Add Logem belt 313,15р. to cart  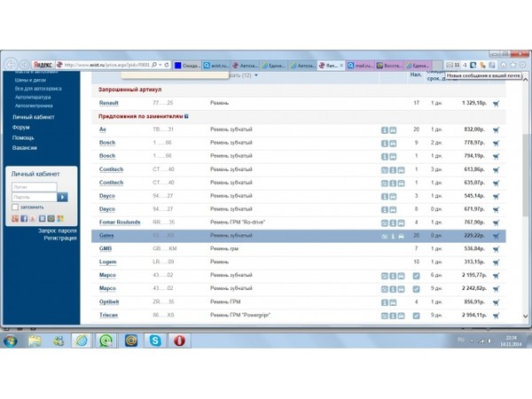coord(496,262)
